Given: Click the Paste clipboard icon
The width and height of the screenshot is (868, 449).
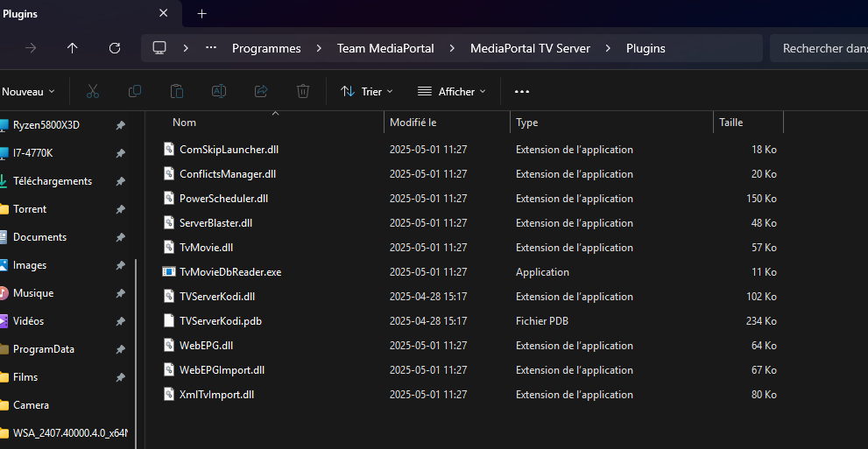Looking at the screenshot, I should click(x=177, y=91).
